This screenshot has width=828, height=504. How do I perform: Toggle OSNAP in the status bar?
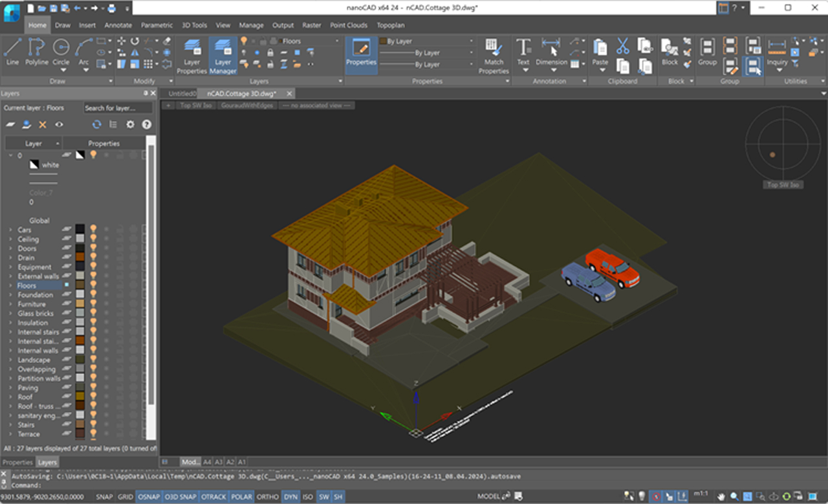tap(149, 497)
